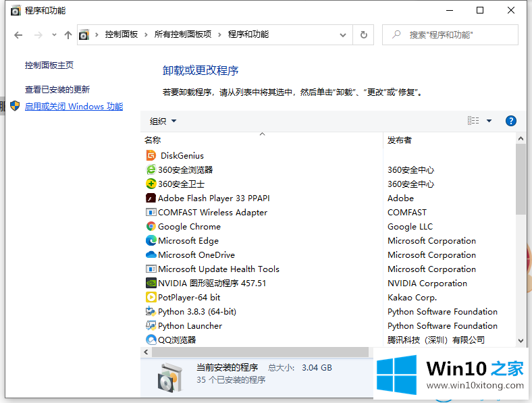Click the shield icon beside Windows 功能

pyautogui.click(x=15, y=106)
